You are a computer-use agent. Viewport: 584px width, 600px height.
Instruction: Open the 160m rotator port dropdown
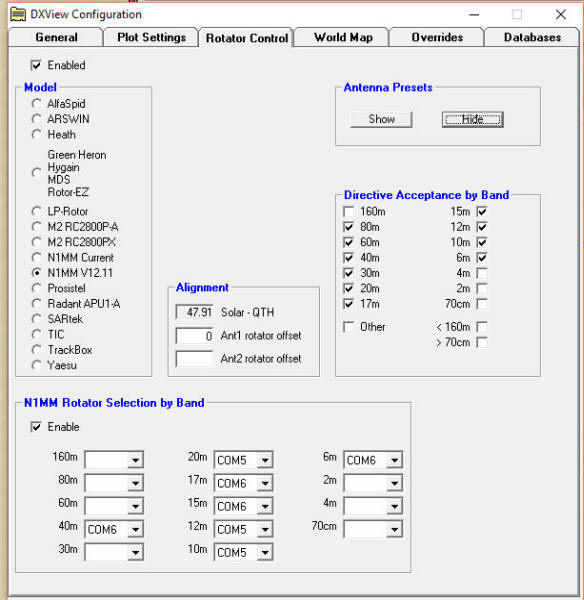click(x=135, y=460)
